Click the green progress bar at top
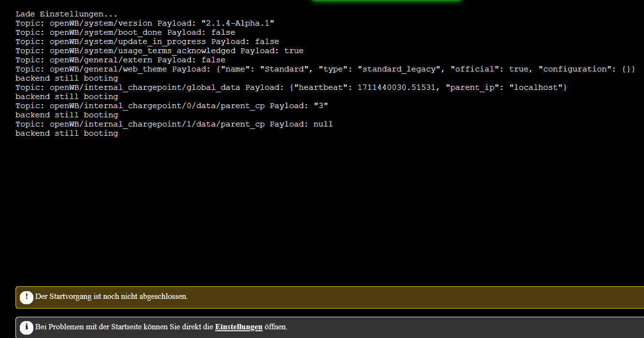The height and width of the screenshot is (338, 644). [x=387, y=1]
